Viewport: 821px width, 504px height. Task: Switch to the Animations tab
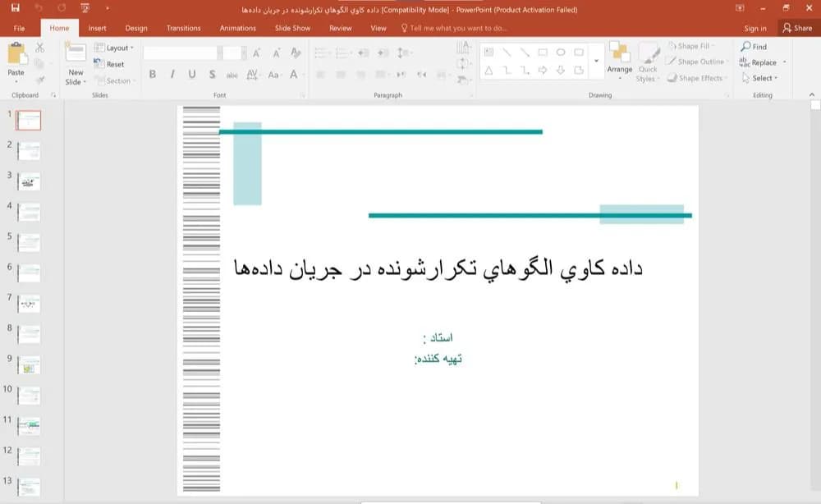point(238,28)
